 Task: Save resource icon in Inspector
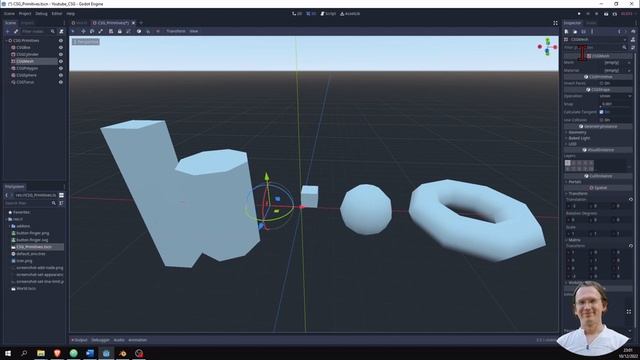pos(584,31)
